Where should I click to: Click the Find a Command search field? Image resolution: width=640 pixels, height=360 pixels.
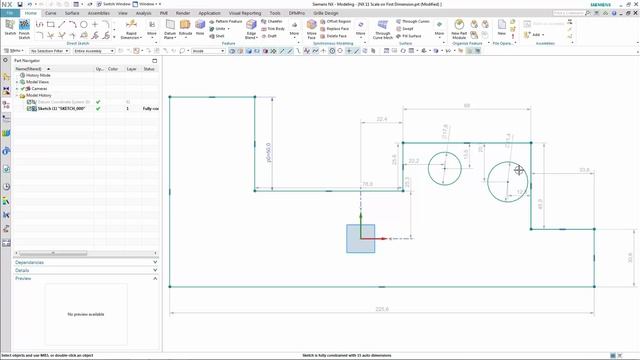coord(570,13)
